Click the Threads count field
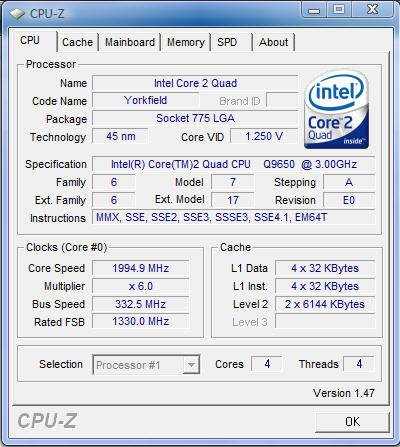This screenshot has height=447, width=400. click(359, 364)
